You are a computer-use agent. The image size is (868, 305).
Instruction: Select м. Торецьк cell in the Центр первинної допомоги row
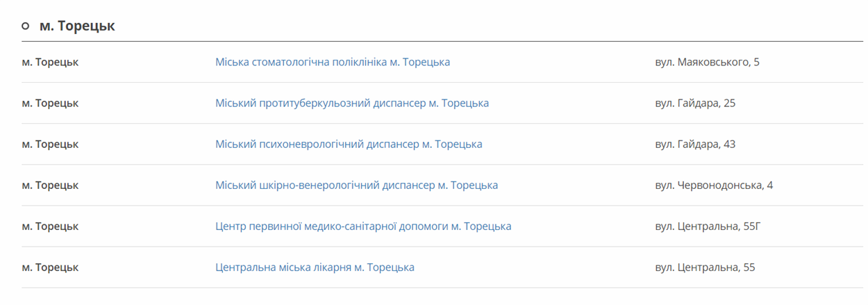pyautogui.click(x=50, y=226)
